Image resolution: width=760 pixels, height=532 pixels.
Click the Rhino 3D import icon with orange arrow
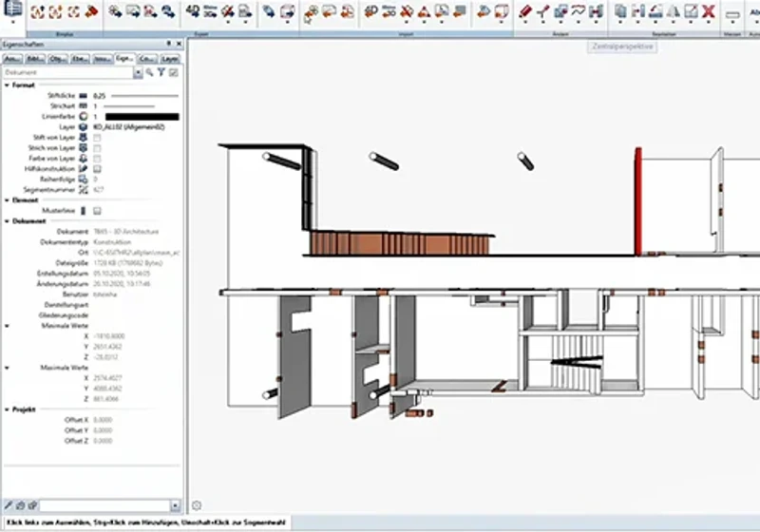pyautogui.click(x=389, y=10)
